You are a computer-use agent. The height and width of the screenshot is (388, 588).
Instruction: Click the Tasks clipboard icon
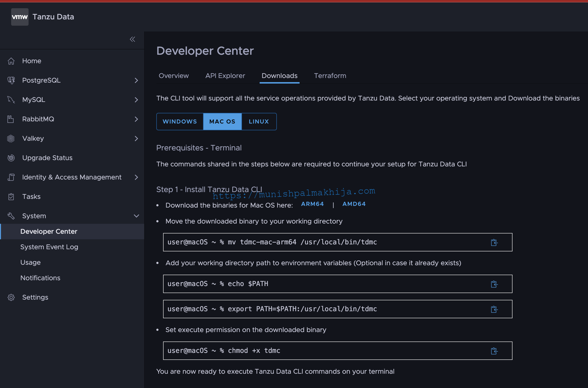(x=11, y=197)
